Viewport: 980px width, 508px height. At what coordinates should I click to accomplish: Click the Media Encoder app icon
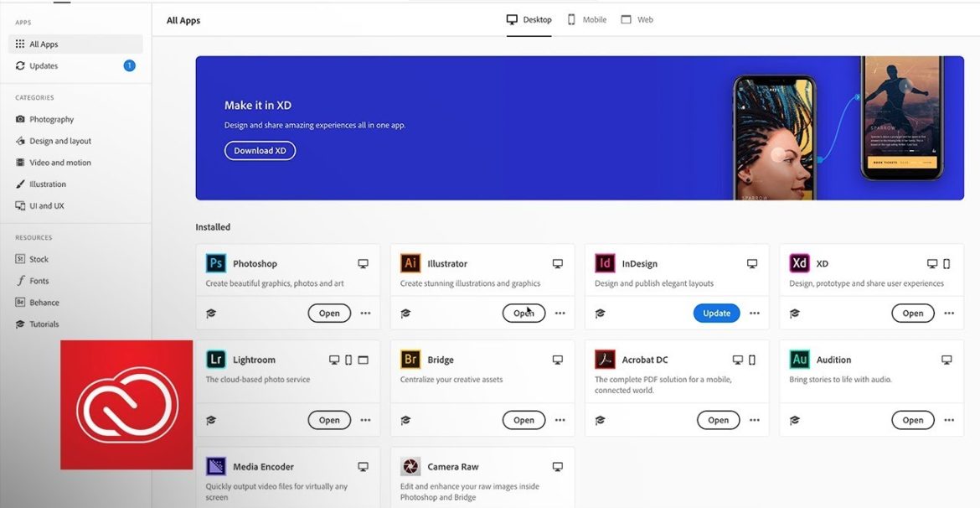pyautogui.click(x=215, y=466)
